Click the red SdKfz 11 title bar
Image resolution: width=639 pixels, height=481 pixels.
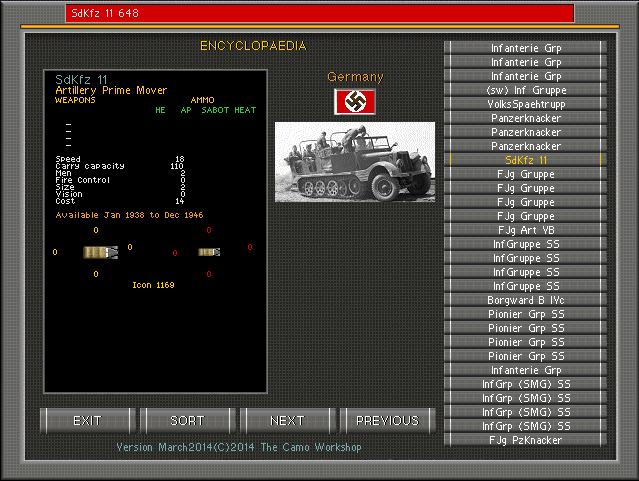coord(320,13)
